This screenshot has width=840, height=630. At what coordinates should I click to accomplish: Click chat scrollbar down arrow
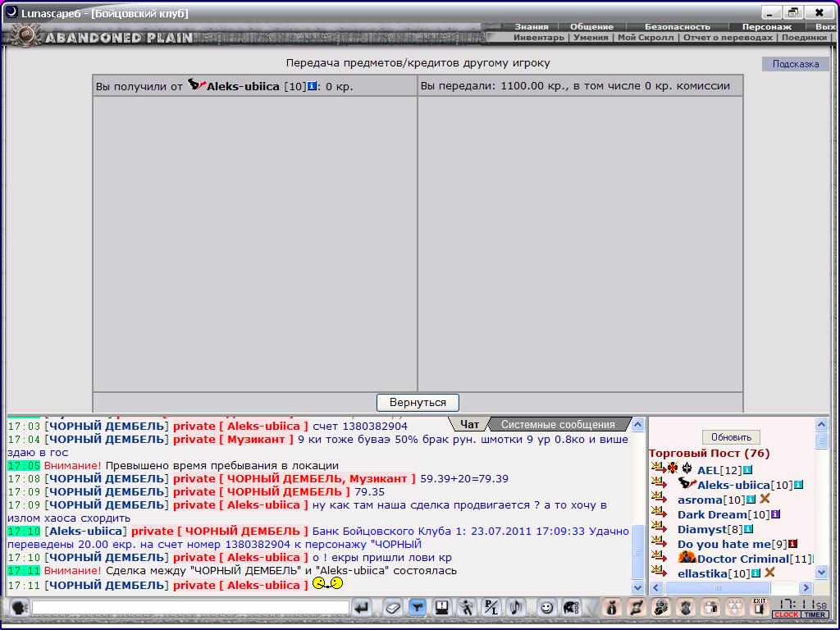pyautogui.click(x=637, y=587)
